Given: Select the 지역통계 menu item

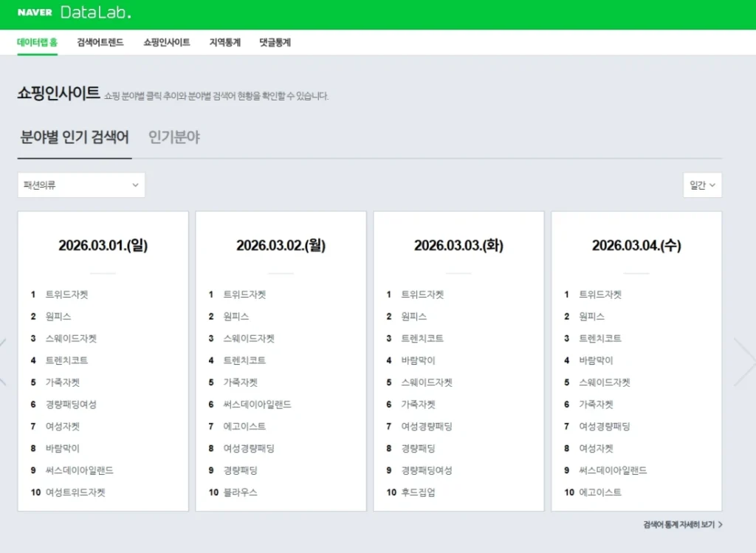Looking at the screenshot, I should (225, 44).
